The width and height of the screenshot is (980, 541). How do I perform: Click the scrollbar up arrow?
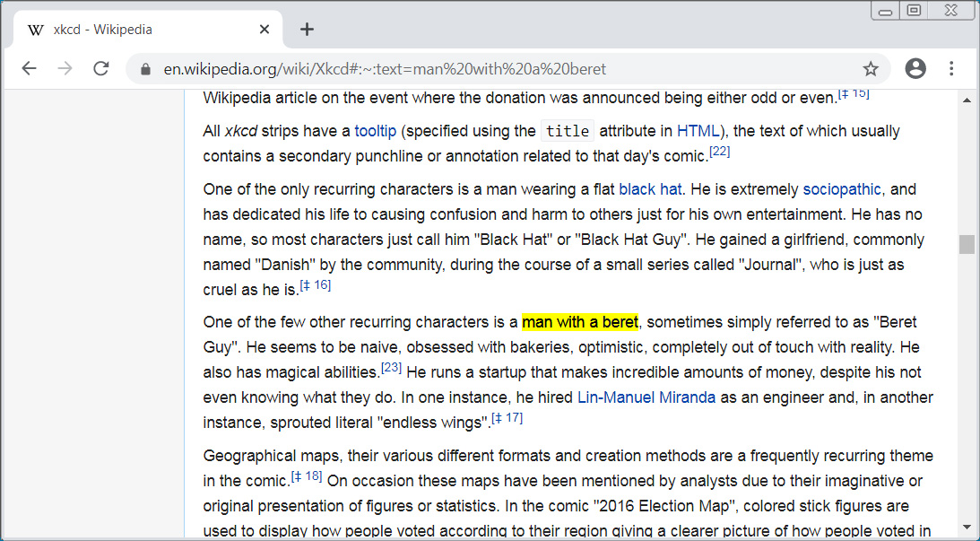coord(967,100)
